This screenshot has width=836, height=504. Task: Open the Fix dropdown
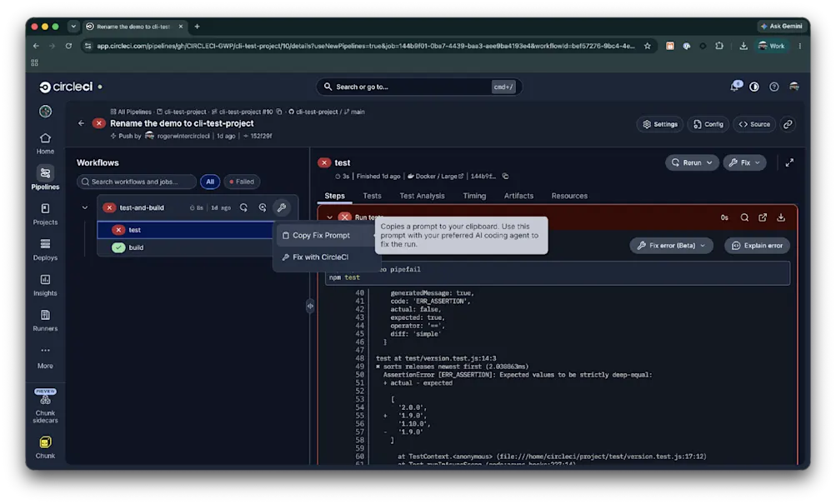744,162
